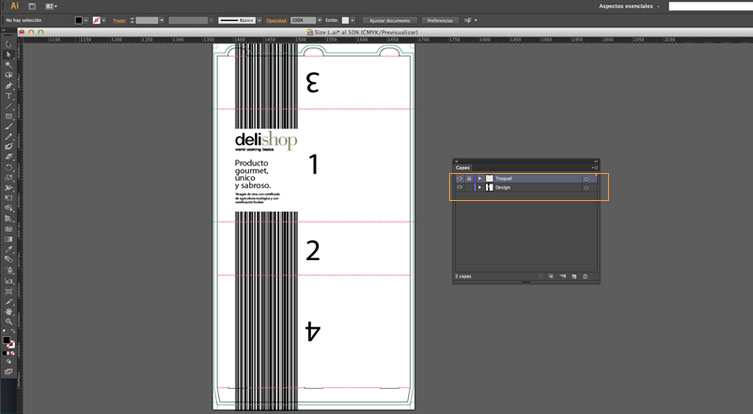Click the stroke swatch in control bar
The width and height of the screenshot is (753, 414).
[97, 20]
